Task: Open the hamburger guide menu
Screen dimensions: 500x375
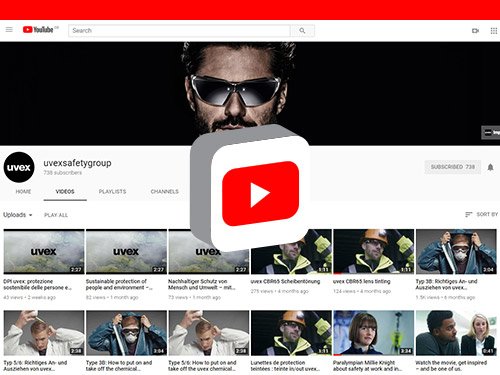Action: click(9, 30)
